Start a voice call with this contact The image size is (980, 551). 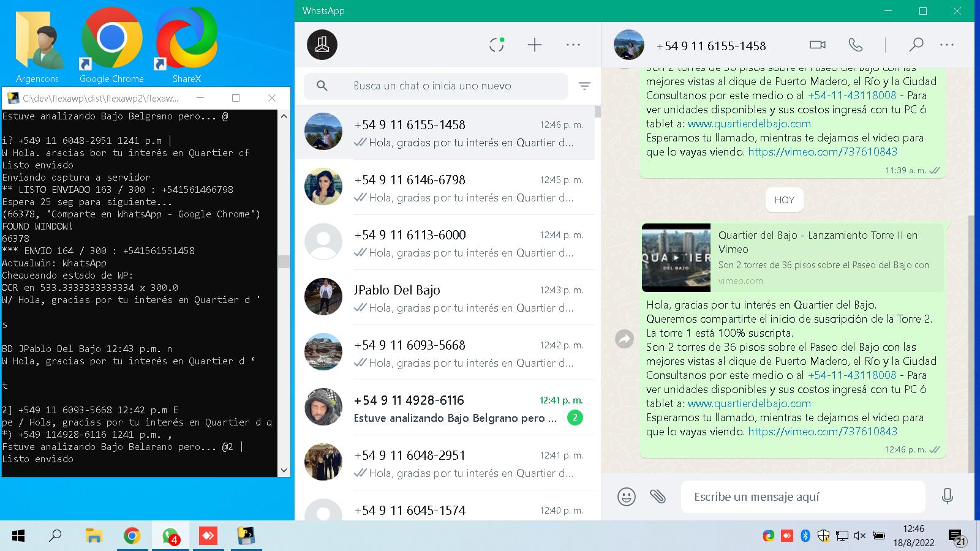tap(856, 45)
